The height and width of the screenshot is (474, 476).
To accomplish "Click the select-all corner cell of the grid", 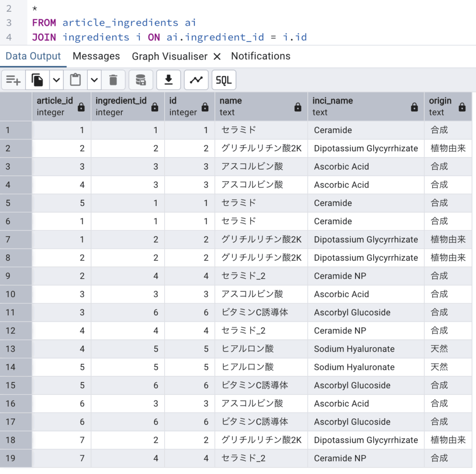I will click(16, 107).
